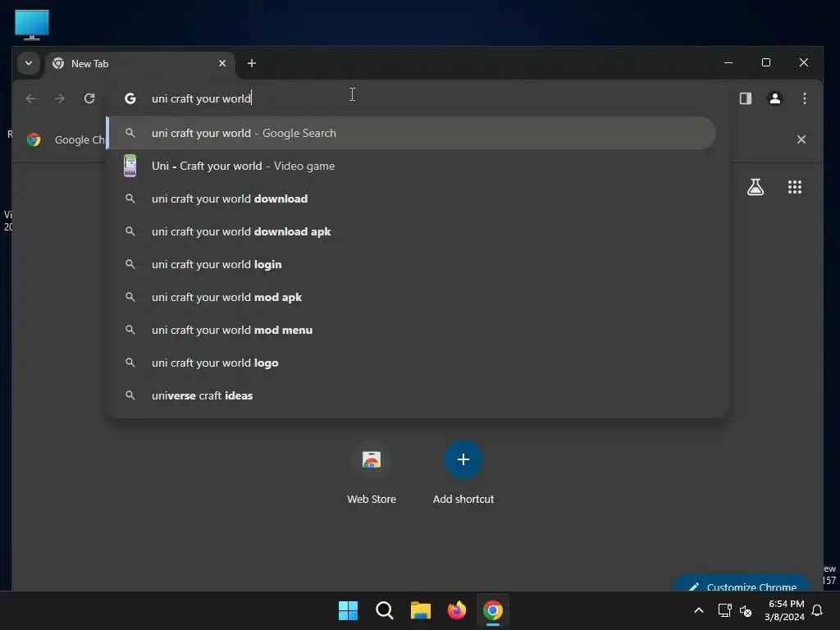Click Customize Chrome button
This screenshot has width=840, height=630.
click(x=742, y=585)
